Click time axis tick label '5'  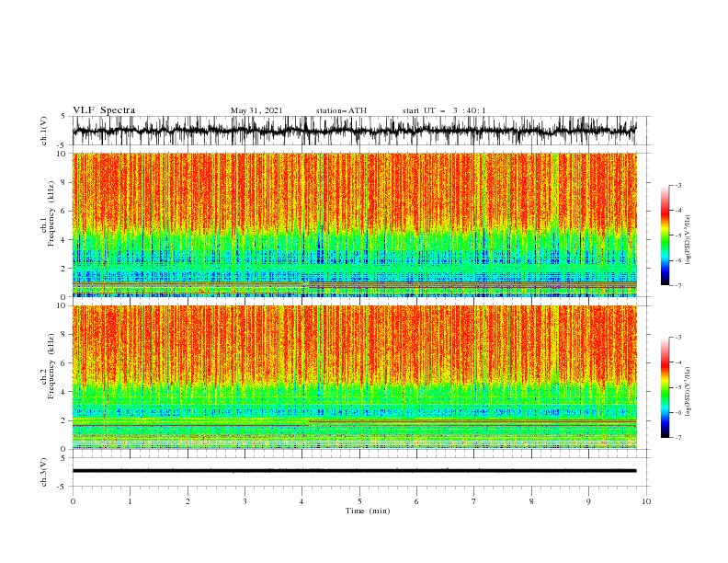(359, 501)
